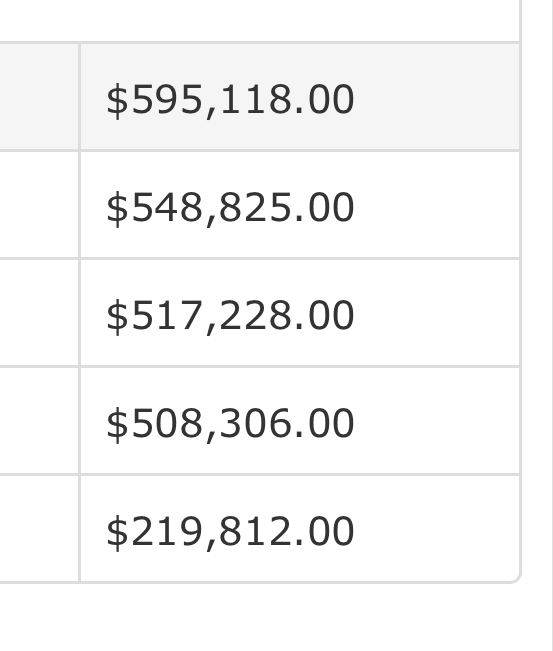This screenshot has height=651, width=553.
Task: Click the column divider left of $508,306.00
Action: (x=79, y=420)
